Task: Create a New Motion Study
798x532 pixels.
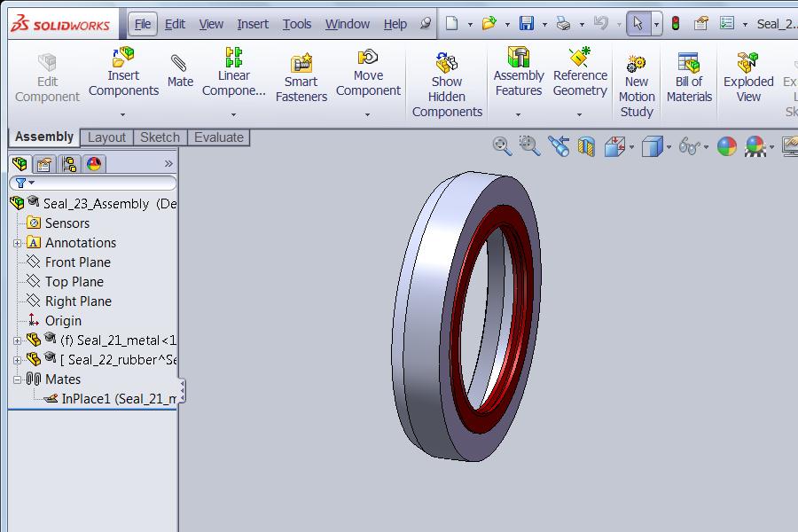Action: [x=637, y=85]
